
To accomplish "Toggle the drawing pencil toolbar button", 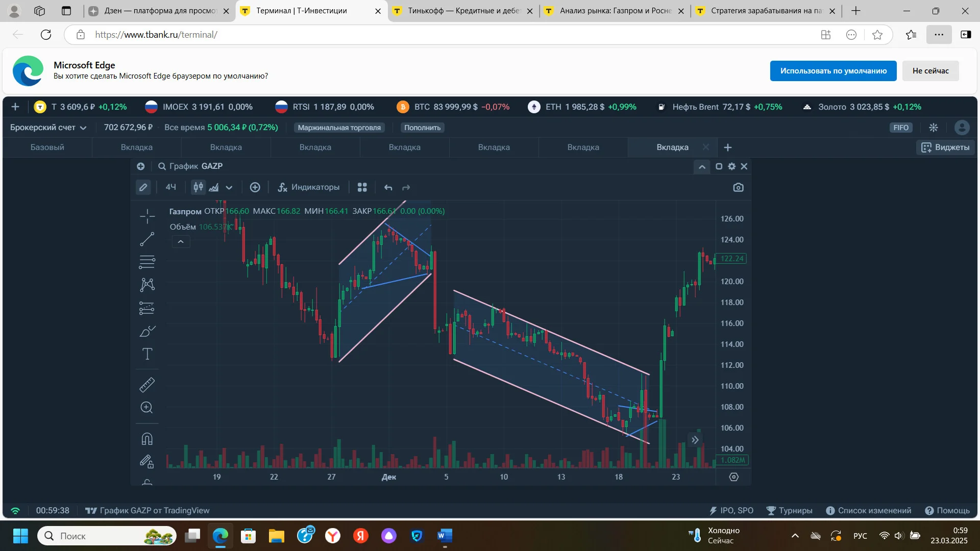I will [x=143, y=187].
